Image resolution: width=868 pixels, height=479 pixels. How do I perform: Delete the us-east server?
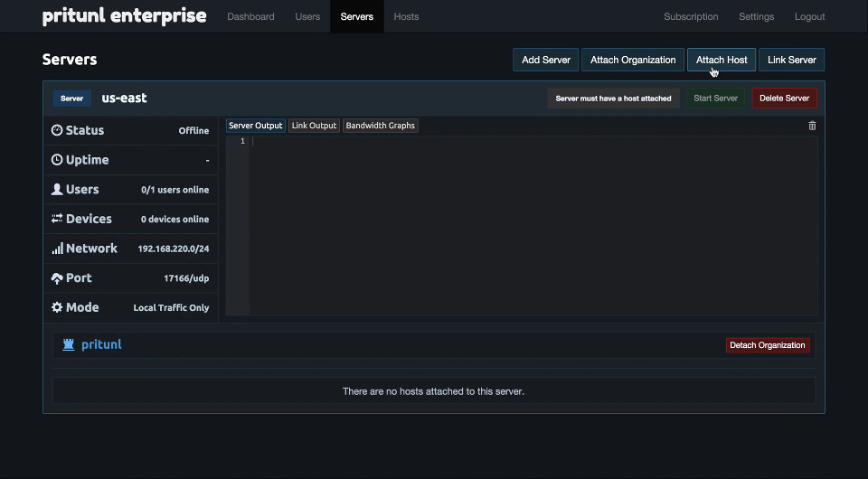tap(784, 98)
